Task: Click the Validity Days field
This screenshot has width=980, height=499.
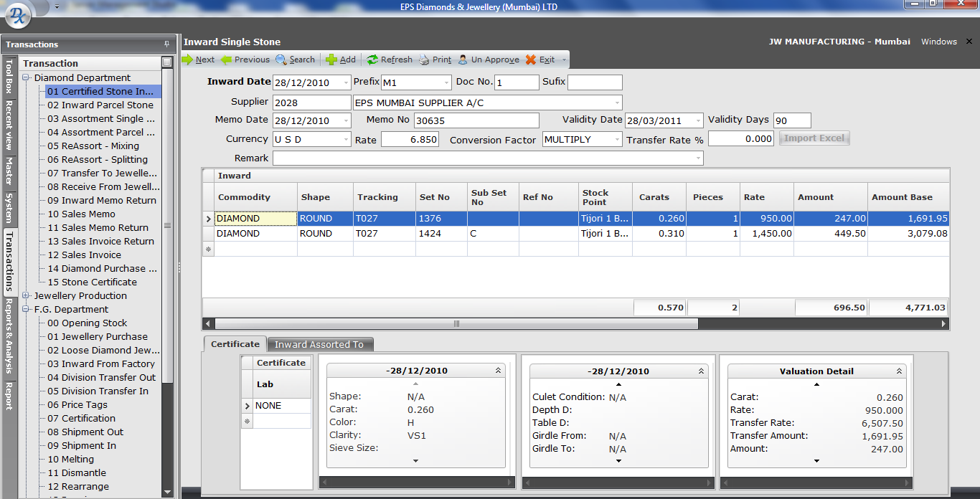Action: click(x=792, y=120)
